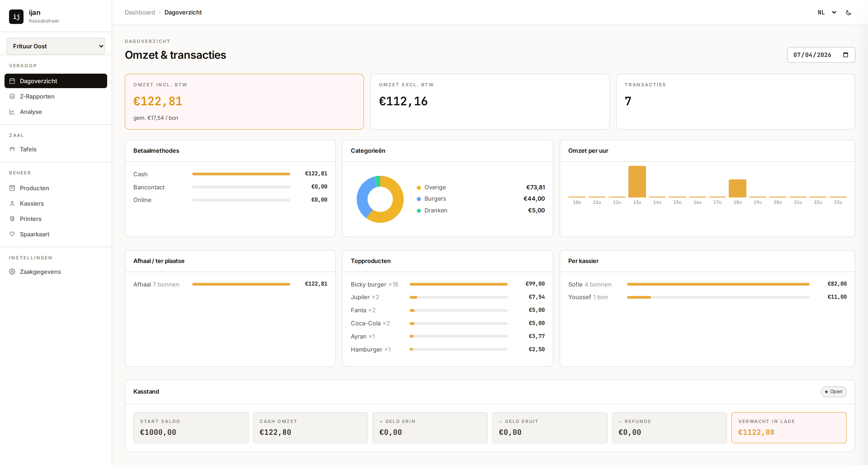Click the Analyse chart icon

point(12,112)
